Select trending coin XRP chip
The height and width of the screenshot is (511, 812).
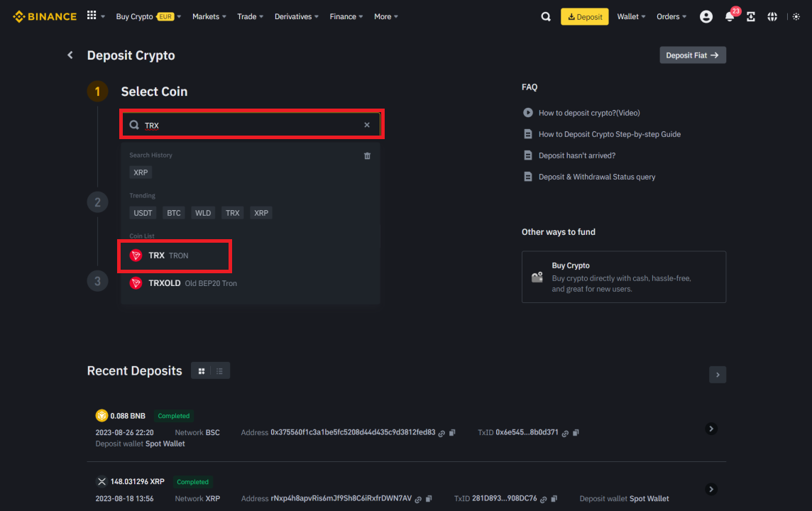tap(261, 213)
